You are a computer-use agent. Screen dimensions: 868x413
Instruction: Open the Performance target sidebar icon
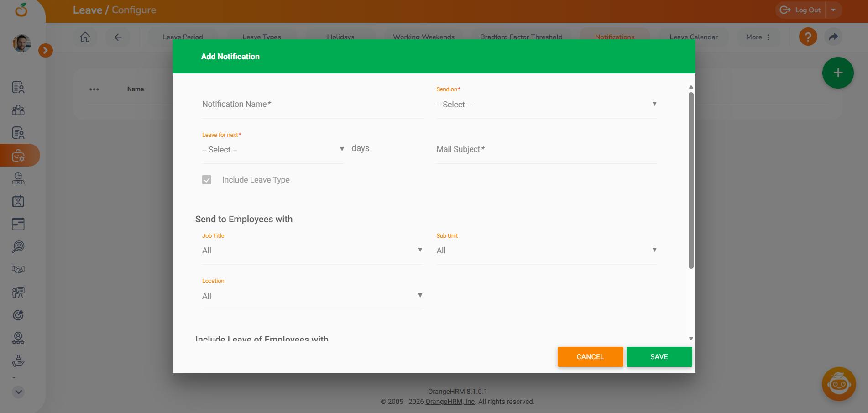18,315
